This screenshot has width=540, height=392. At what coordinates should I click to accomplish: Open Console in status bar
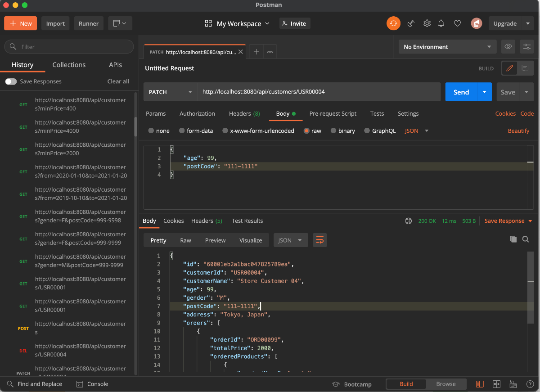[92, 384]
